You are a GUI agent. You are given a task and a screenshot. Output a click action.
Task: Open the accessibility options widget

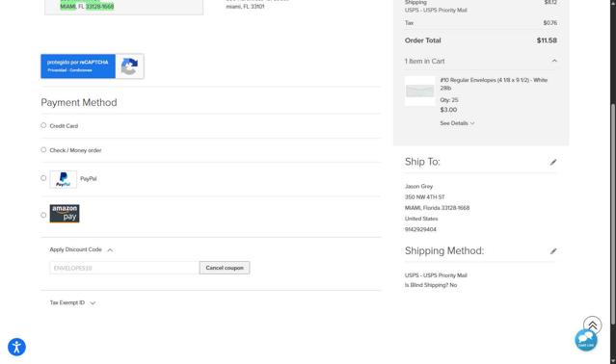pyautogui.click(x=16, y=347)
